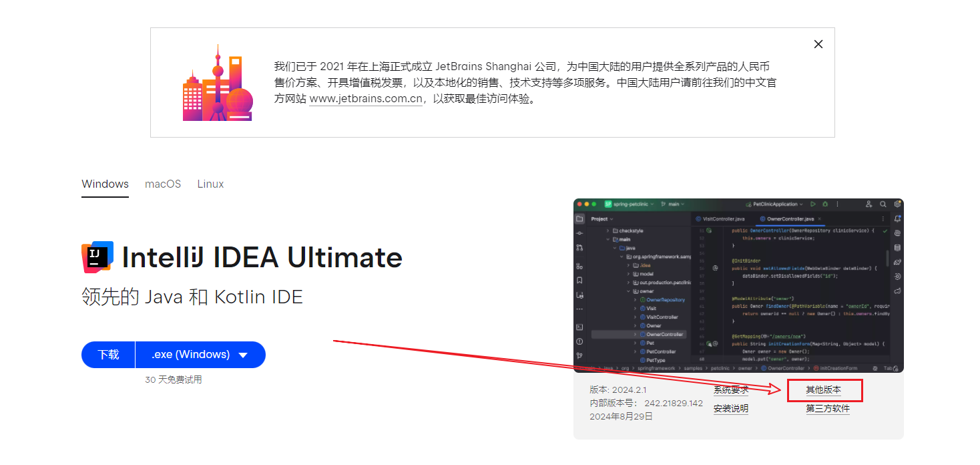Click the Search magnifier in IDE preview
Image resolution: width=980 pixels, height=465 pixels.
coord(883,204)
